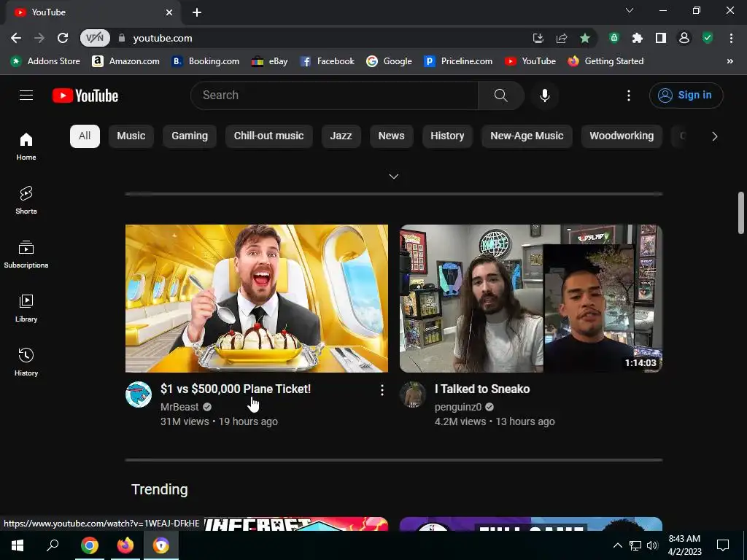Click inside the YouTube search field

[334, 96]
